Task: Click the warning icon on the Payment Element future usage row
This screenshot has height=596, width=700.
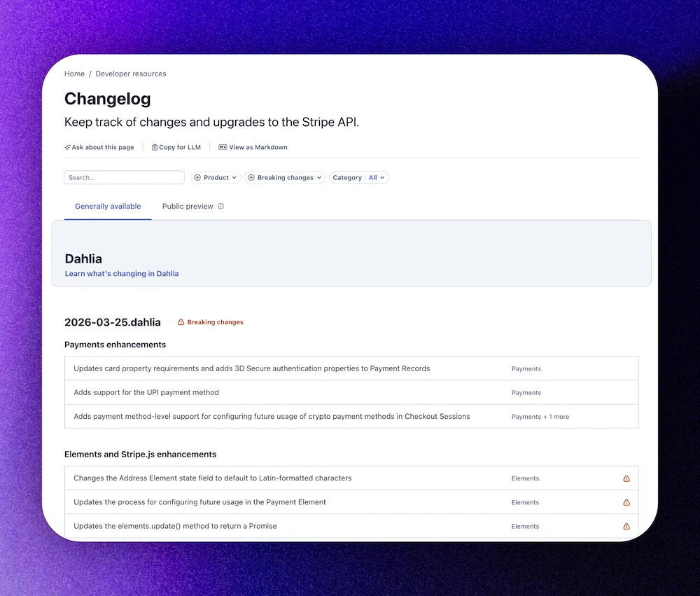Action: click(626, 503)
